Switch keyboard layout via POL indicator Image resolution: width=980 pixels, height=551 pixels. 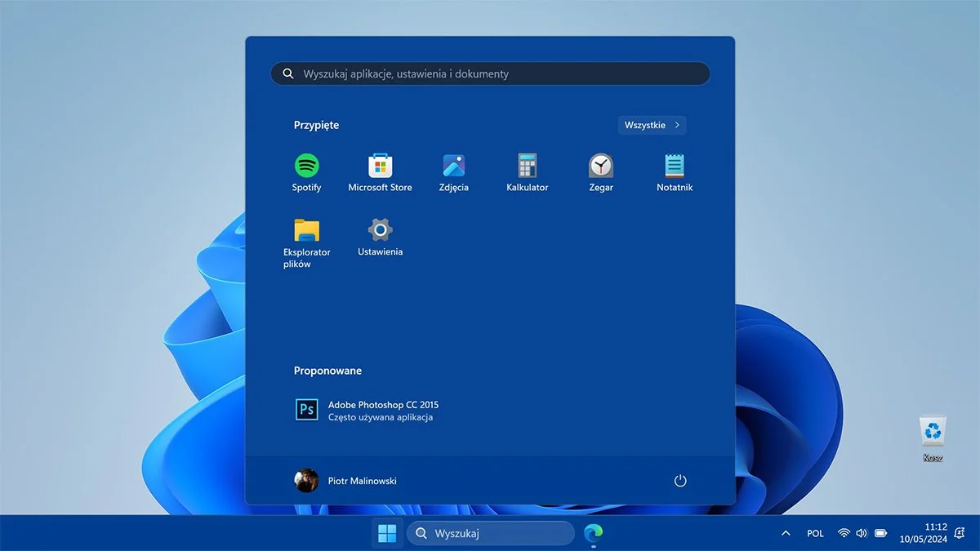[814, 533]
